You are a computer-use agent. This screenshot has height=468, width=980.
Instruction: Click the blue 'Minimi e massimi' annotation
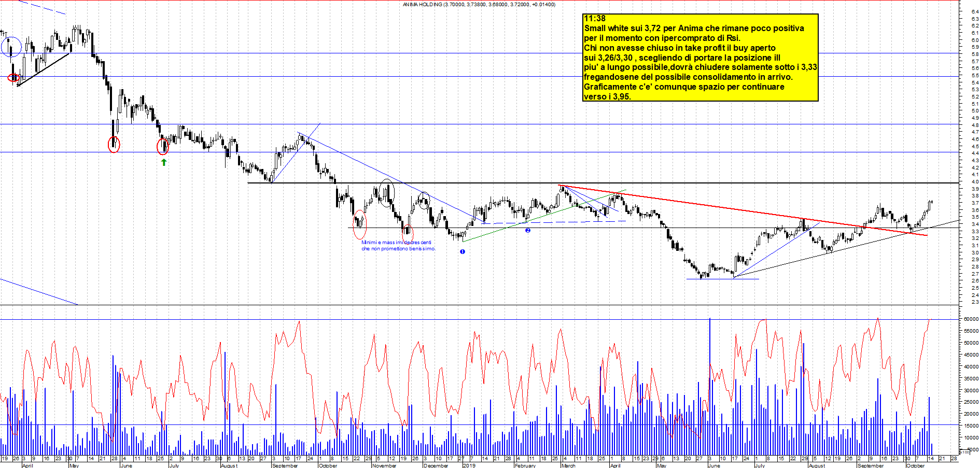(x=398, y=245)
